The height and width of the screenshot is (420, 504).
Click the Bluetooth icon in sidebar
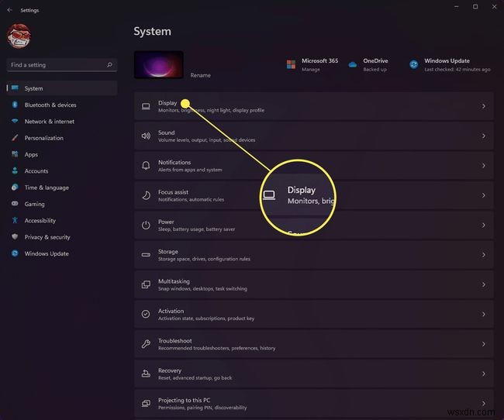(15, 105)
